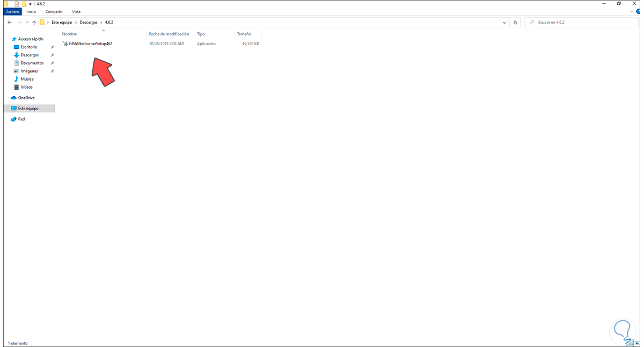644x347 pixels.
Task: Click the pin icon next to Escritorio
Action: 52,47
